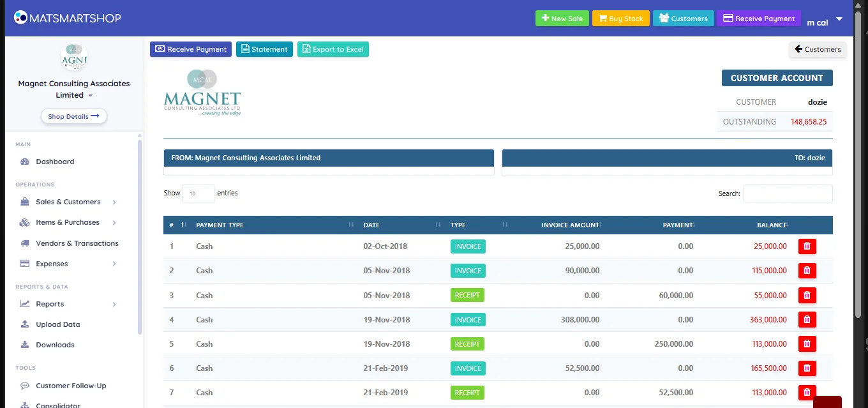Click the RECEIPT badge in row 3
The height and width of the screenshot is (408, 868).
467,295
